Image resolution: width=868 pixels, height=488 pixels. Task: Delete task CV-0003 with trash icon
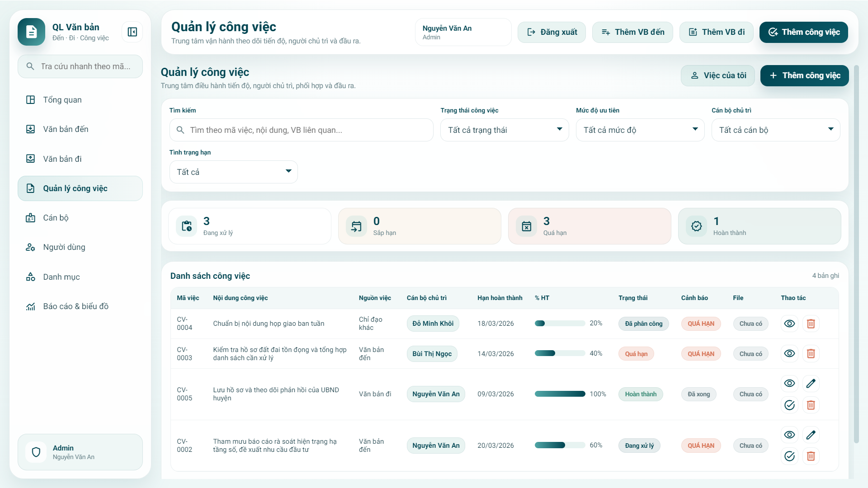[x=811, y=354]
